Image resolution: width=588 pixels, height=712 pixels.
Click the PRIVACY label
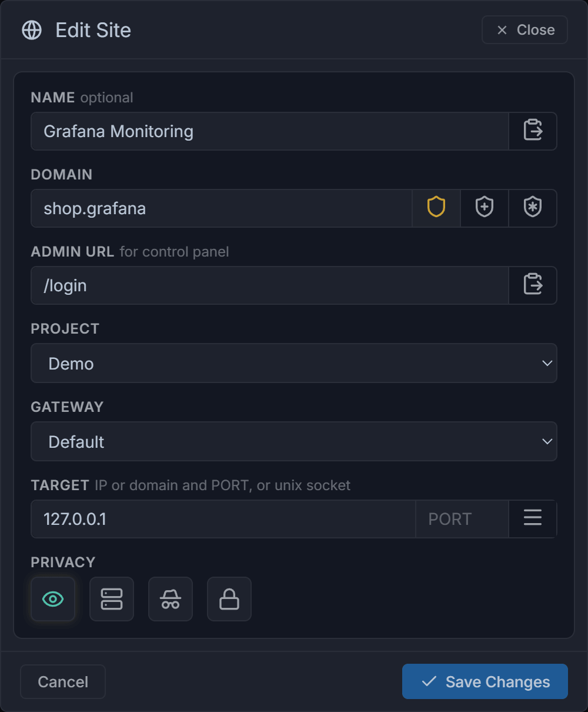click(63, 563)
